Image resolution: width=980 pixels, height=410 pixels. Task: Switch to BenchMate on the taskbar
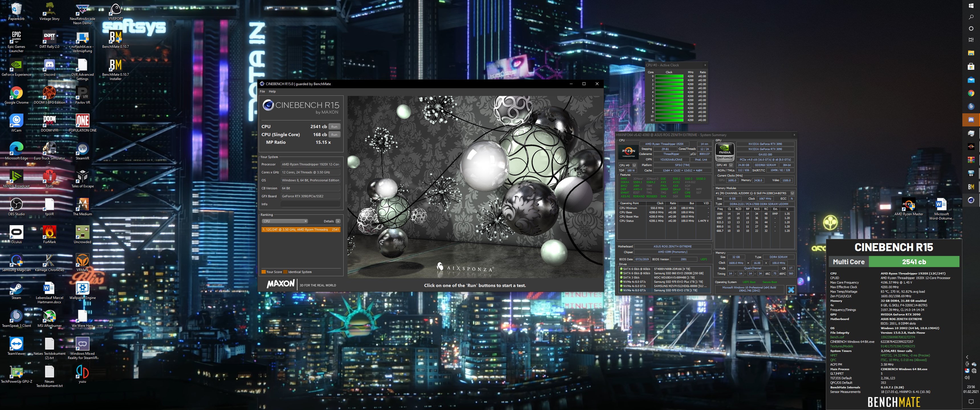click(x=971, y=187)
